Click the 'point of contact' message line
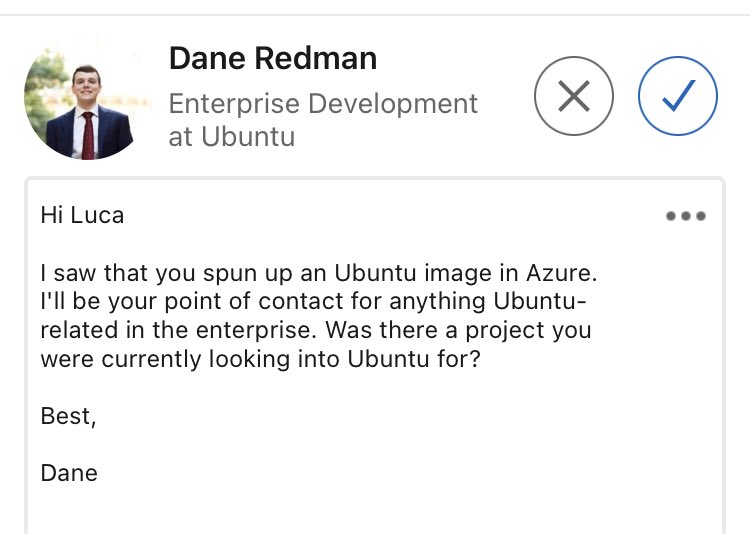The width and height of the screenshot is (750, 534). click(x=313, y=301)
